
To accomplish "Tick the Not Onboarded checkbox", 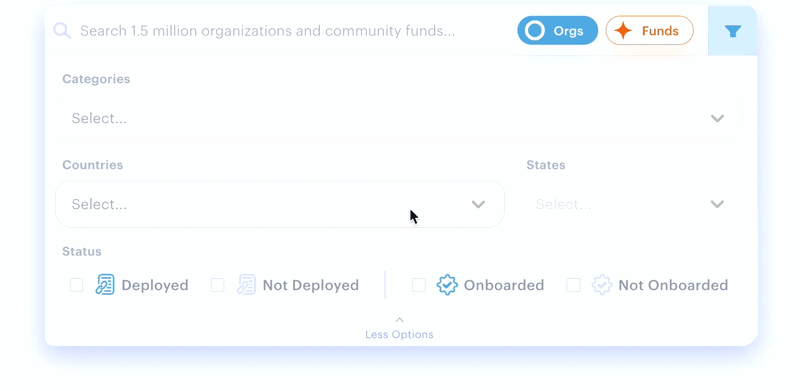I will coord(573,285).
